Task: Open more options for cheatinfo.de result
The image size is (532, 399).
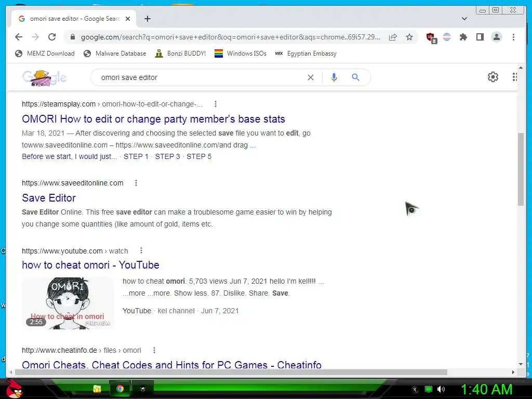Action: coord(154,350)
